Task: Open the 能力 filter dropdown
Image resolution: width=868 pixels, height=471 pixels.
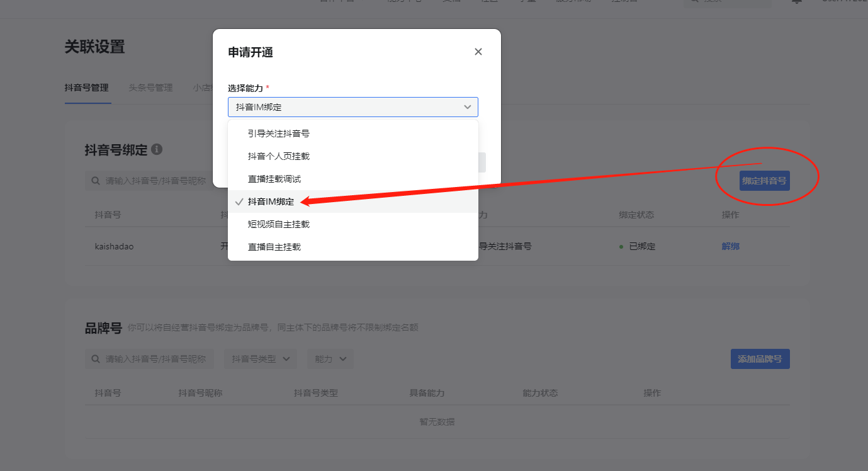Action: (330, 358)
